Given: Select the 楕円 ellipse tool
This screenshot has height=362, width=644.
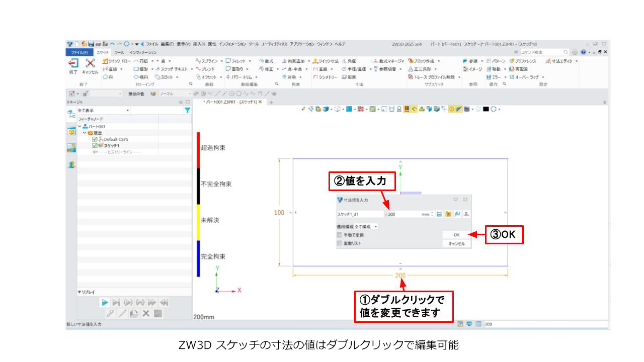Looking at the screenshot, I should tap(141, 77).
